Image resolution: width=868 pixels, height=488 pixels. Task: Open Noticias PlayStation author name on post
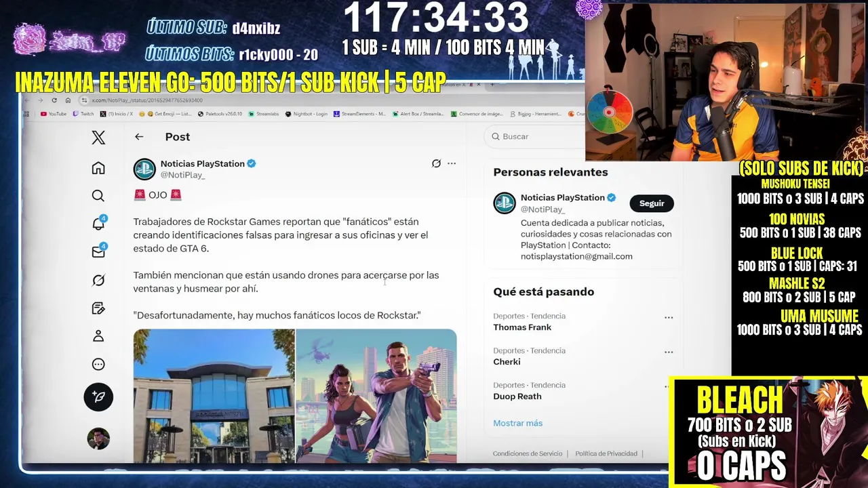click(x=202, y=163)
